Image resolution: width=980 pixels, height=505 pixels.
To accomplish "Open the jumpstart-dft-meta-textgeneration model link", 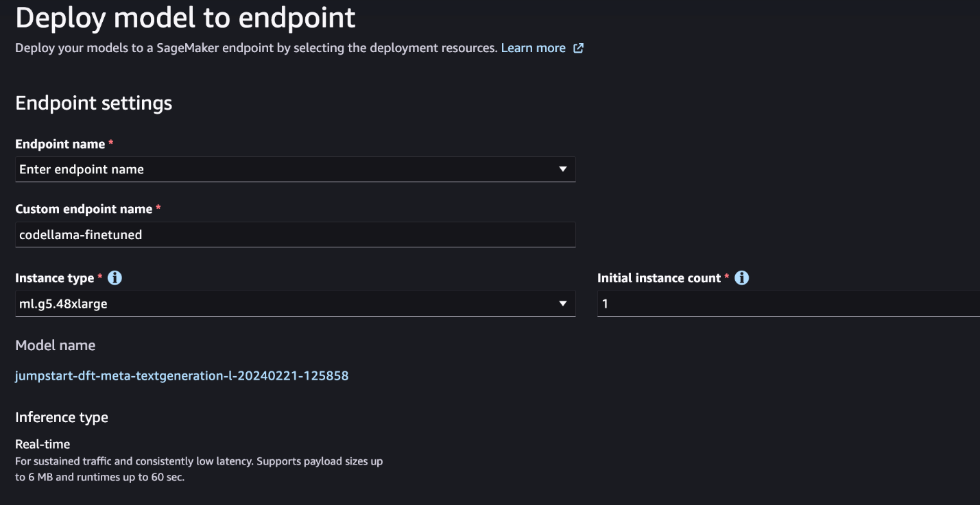I will (x=182, y=375).
